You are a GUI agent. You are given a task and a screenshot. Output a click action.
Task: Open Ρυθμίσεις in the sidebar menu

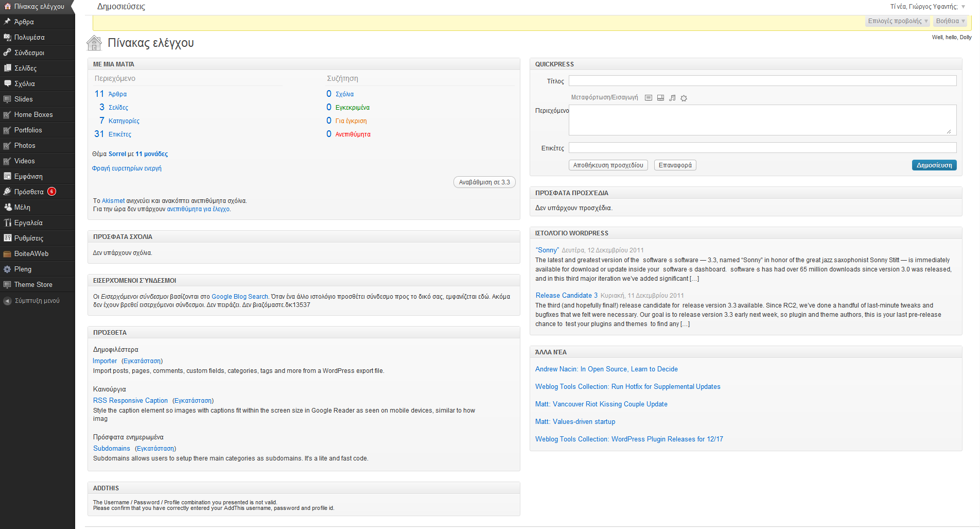(x=29, y=238)
